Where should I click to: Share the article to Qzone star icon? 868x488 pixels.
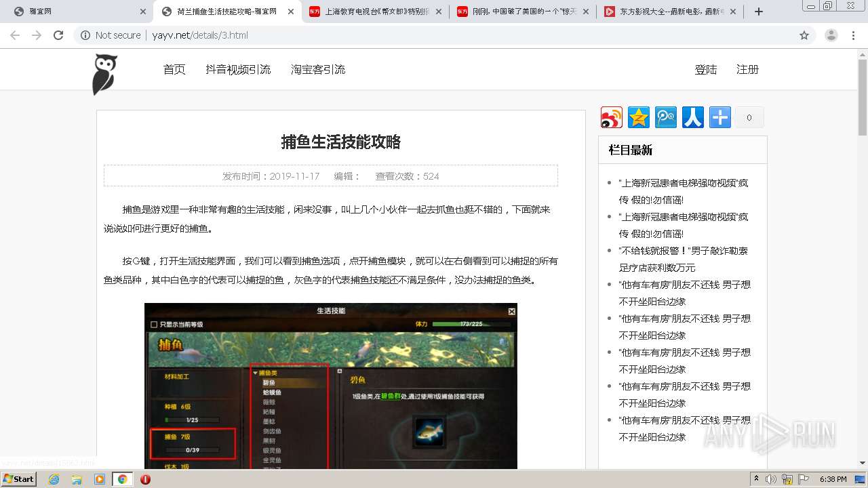pyautogui.click(x=639, y=117)
